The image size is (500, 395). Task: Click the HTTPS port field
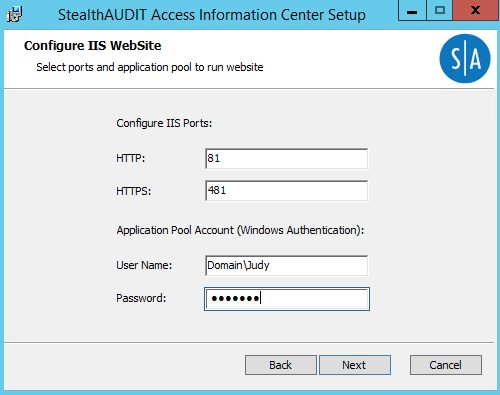click(287, 191)
